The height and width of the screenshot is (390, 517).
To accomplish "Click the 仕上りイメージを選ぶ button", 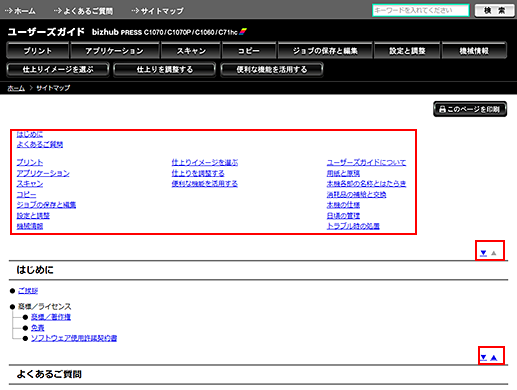I will click(58, 70).
